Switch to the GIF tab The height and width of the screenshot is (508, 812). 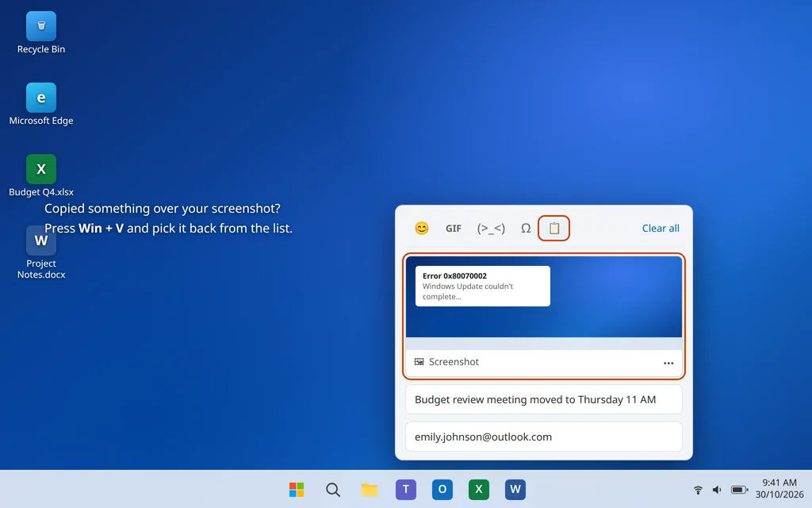[453, 228]
